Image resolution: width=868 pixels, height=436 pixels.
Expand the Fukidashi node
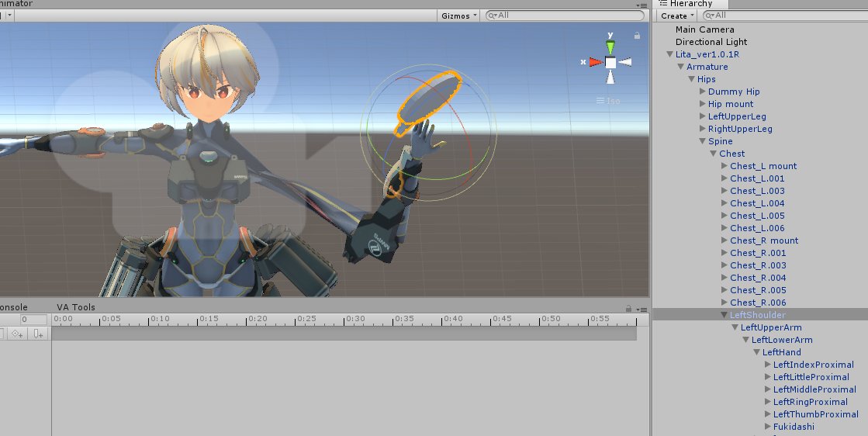[x=768, y=427]
